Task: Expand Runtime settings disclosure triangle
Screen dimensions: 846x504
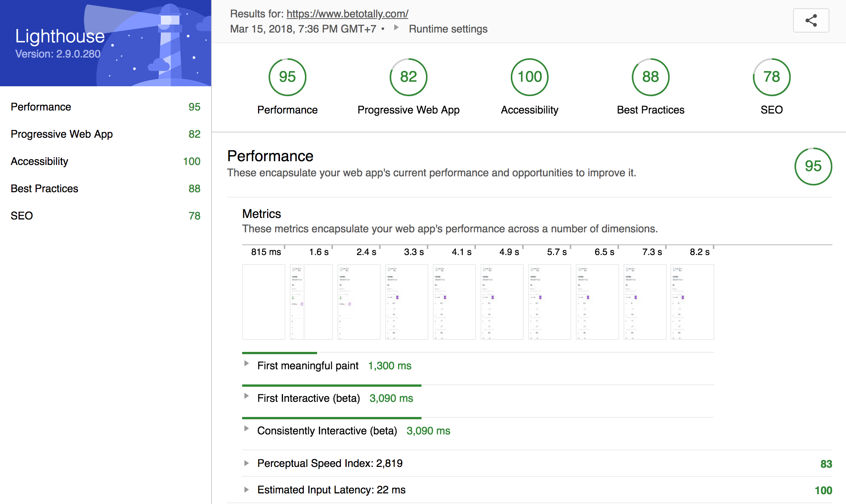Action: [396, 28]
